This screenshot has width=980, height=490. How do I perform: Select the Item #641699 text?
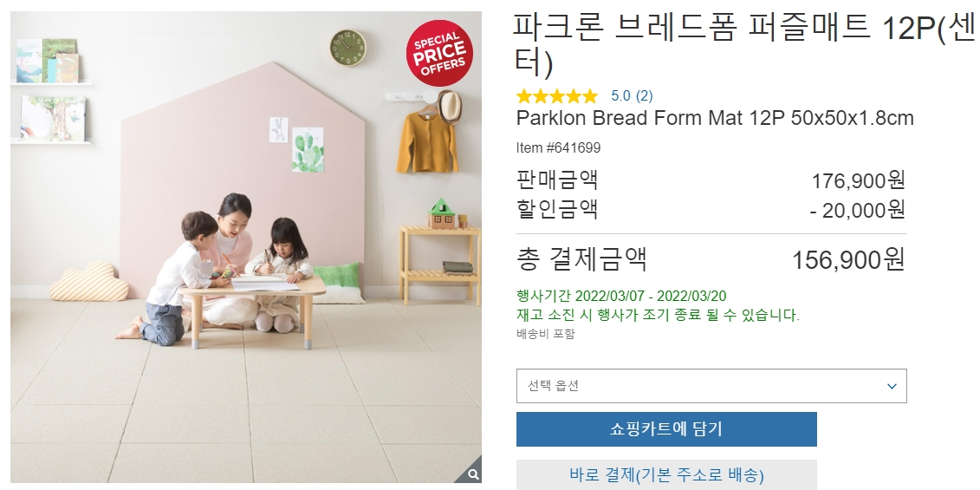558,147
